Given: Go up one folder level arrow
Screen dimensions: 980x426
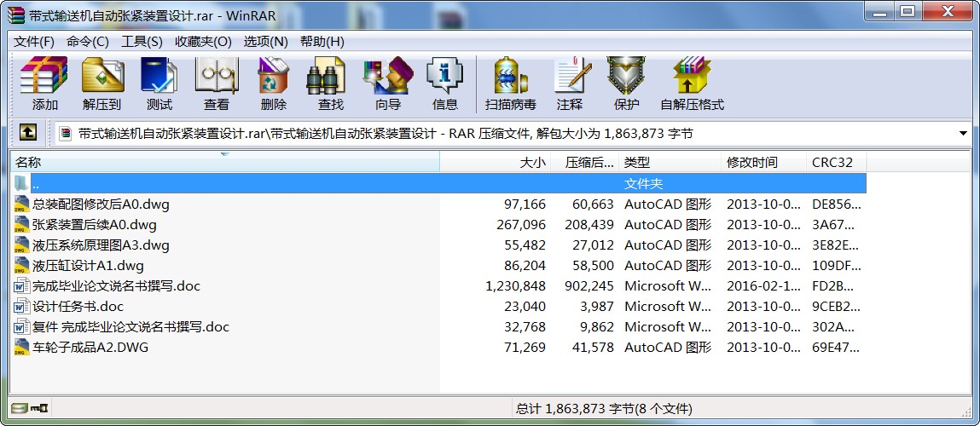Looking at the screenshot, I should [28, 132].
